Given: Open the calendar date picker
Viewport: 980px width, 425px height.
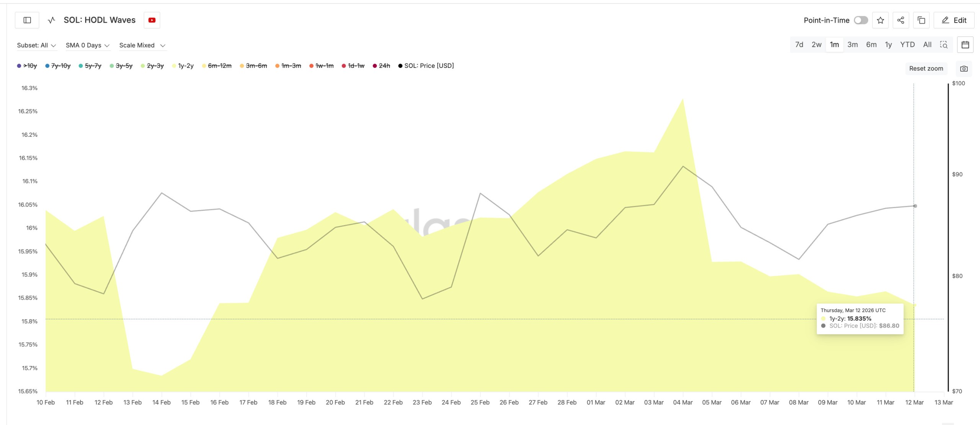Looking at the screenshot, I should (x=965, y=44).
